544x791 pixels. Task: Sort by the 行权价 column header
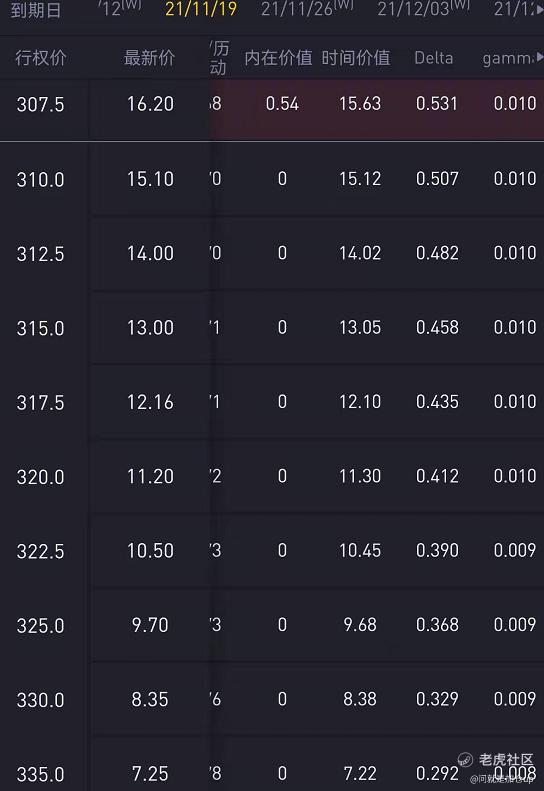pos(40,58)
